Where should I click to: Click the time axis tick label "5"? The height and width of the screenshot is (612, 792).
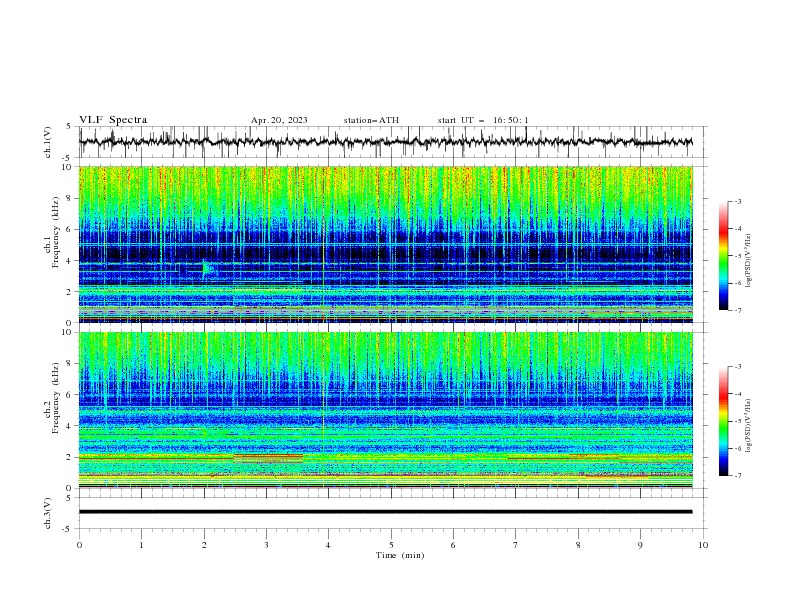click(x=391, y=545)
